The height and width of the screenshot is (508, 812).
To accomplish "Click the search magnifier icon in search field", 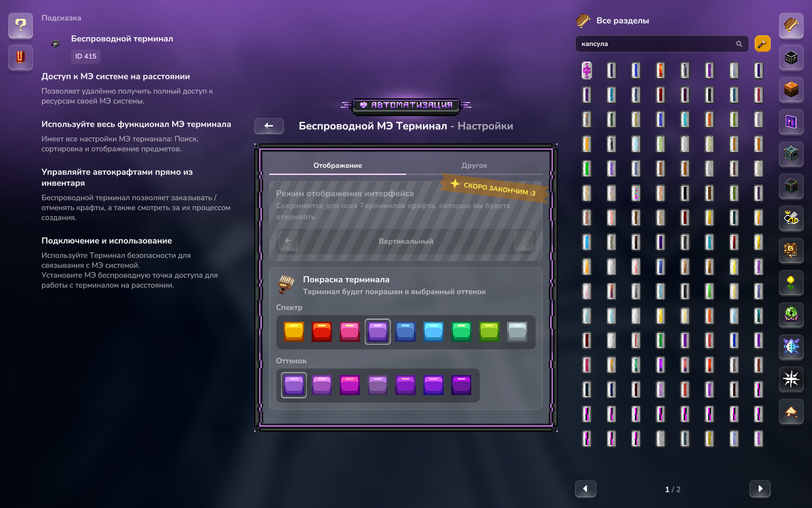I will [x=739, y=44].
